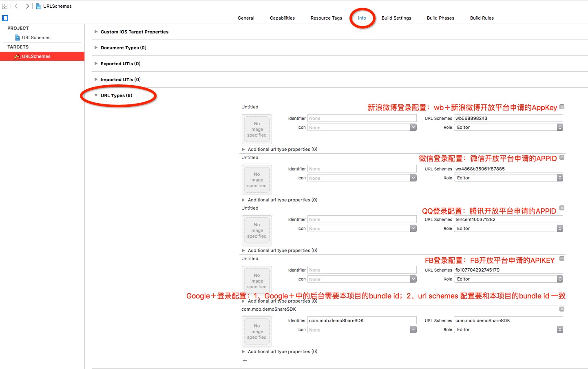Switch to the General tab
This screenshot has height=369, width=588.
[x=246, y=18]
